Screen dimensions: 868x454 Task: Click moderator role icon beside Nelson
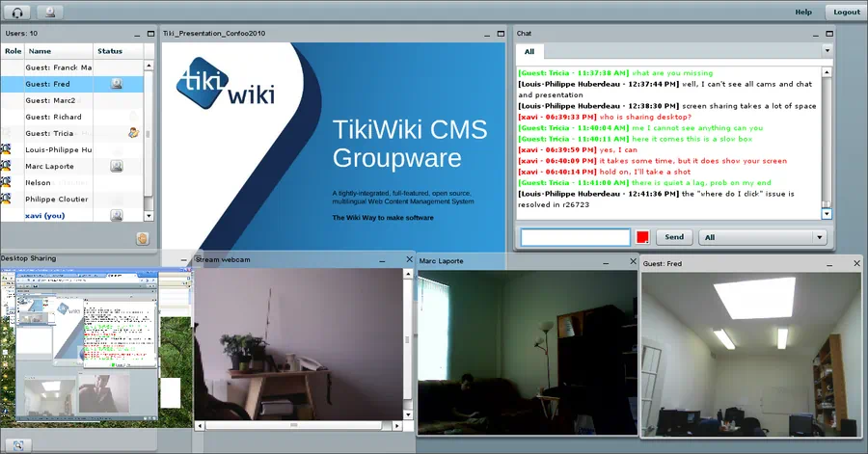(6, 182)
